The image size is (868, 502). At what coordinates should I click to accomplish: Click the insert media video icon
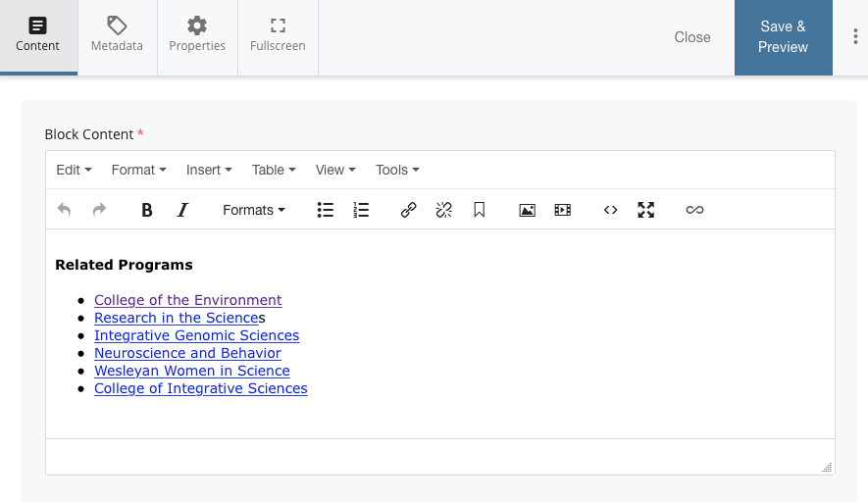pyautogui.click(x=562, y=210)
